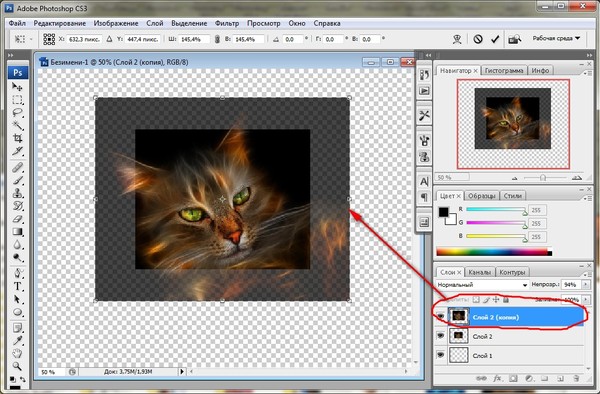Screen dimensions: 600x394
Task: Select the Eraser tool
Action: tap(17, 219)
